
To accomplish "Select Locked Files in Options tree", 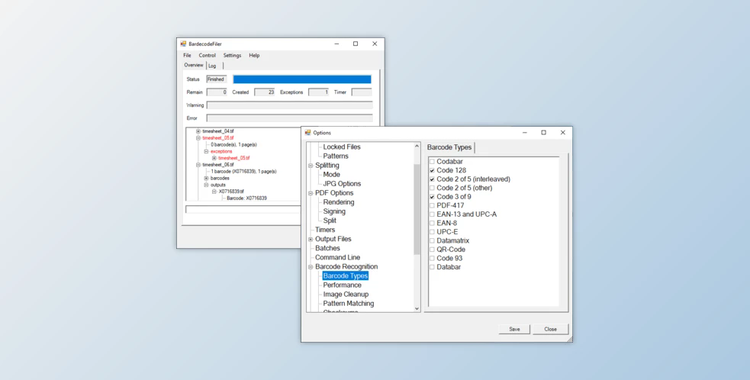I will tap(342, 147).
